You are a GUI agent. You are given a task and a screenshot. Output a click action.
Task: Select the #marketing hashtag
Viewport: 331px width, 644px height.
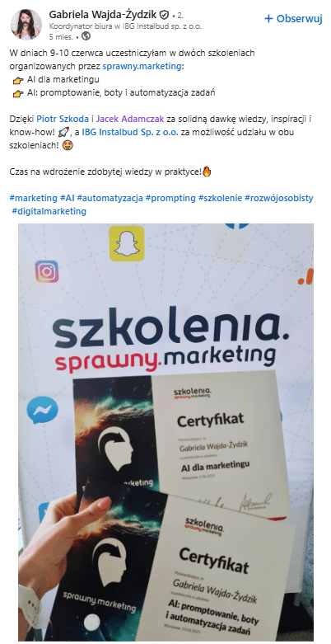(33, 198)
